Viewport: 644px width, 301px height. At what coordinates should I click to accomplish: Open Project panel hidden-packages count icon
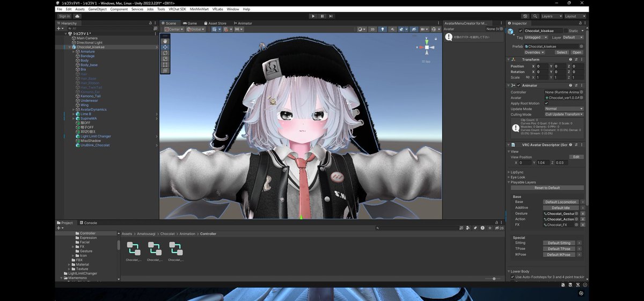click(x=500, y=228)
